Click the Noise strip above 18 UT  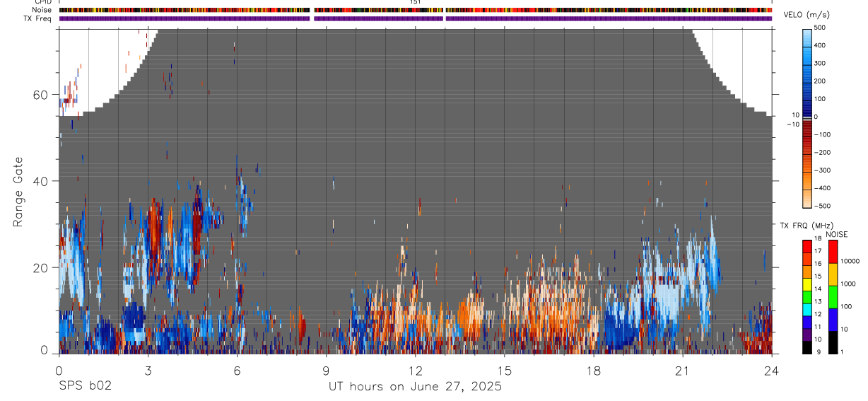(593, 10)
